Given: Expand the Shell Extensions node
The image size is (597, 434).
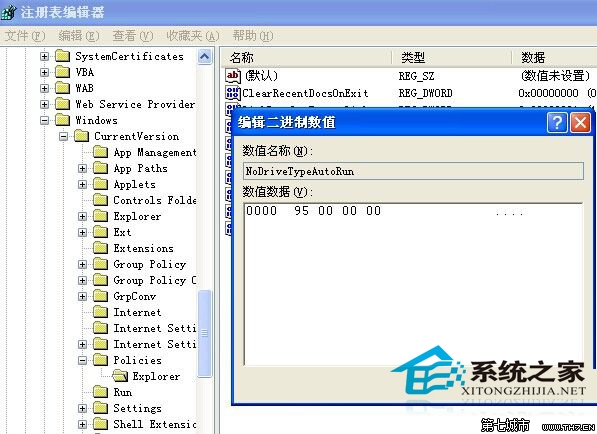Looking at the screenshot, I should pos(83,424).
